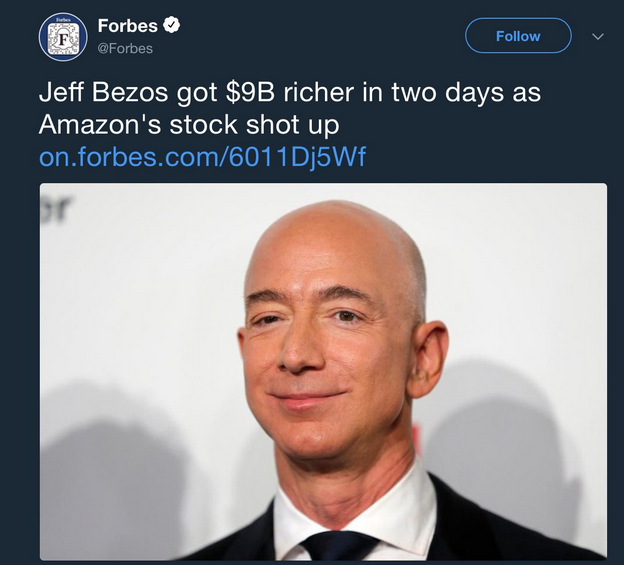The width and height of the screenshot is (624, 565).
Task: Select the '$9B' text in the tweet
Action: [250, 92]
